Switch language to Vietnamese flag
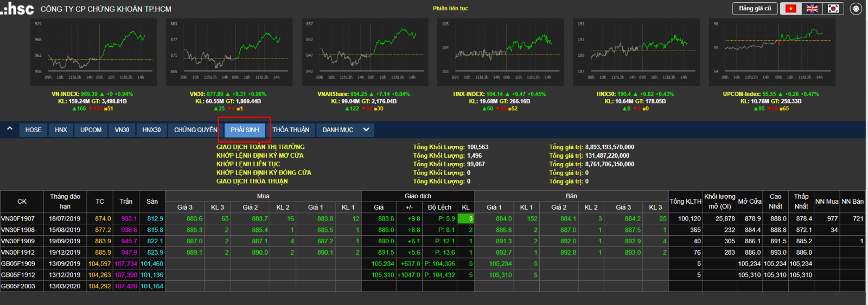The image size is (868, 305). point(791,9)
